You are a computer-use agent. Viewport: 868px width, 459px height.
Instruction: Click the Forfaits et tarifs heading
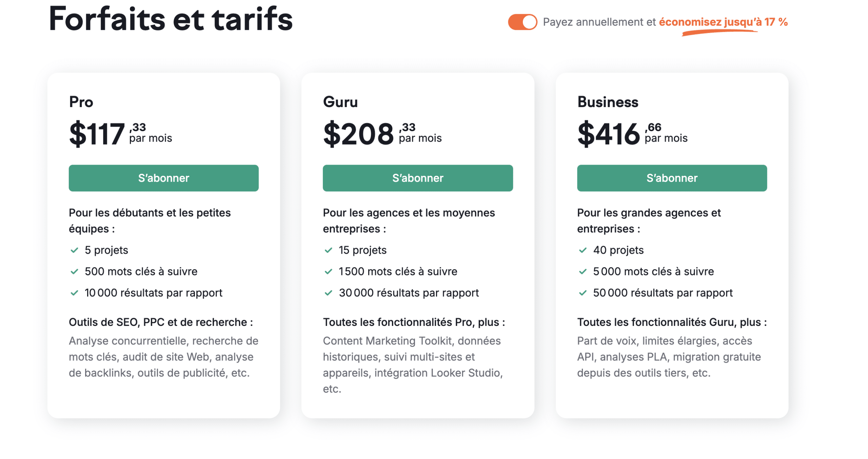(x=171, y=19)
